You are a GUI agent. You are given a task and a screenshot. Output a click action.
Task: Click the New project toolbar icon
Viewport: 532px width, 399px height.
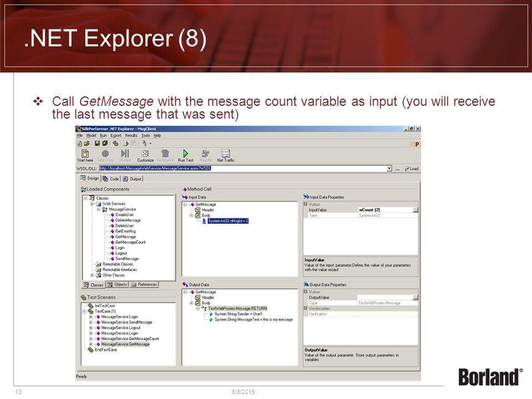[79, 144]
